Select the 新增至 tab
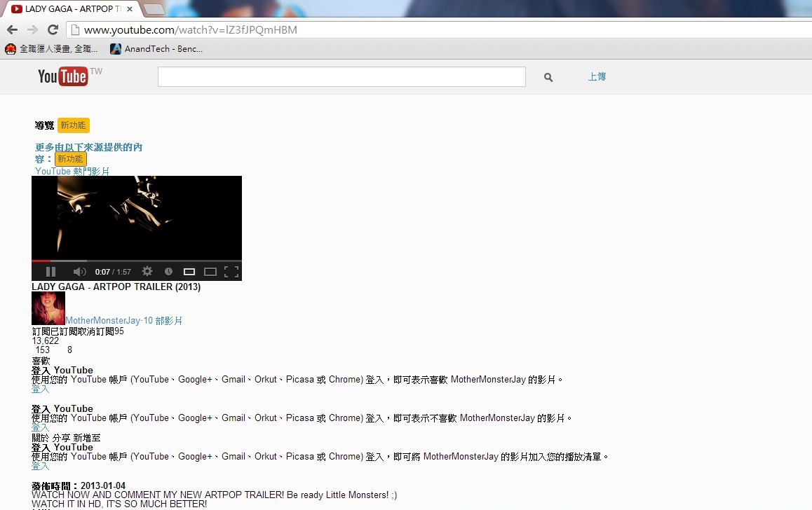The height and width of the screenshot is (510, 812). pyautogui.click(x=86, y=438)
